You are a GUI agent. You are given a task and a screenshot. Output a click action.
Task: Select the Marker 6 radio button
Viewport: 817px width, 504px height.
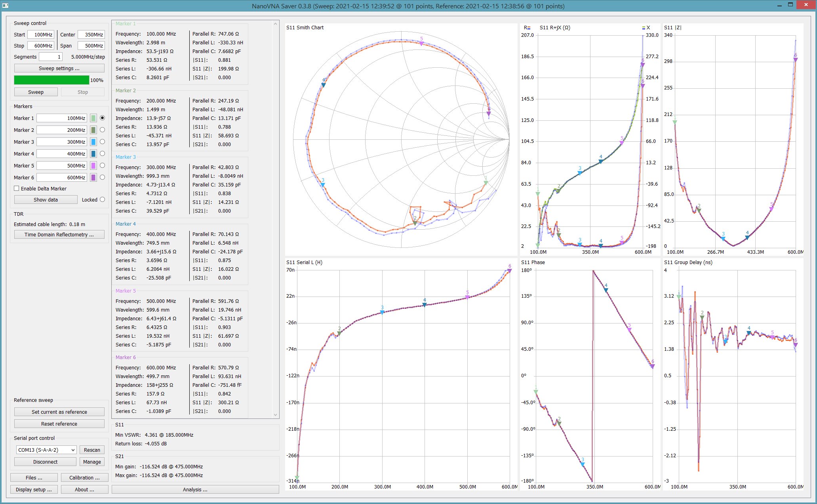[x=103, y=177]
